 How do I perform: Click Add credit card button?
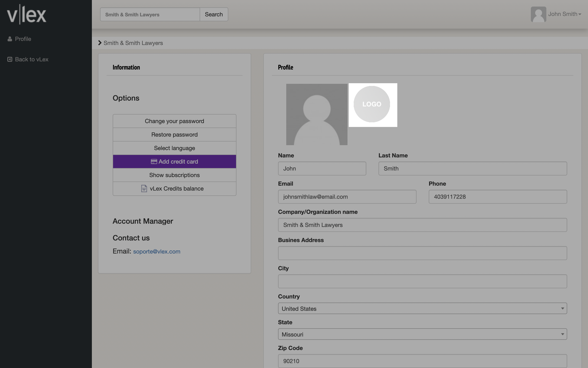(174, 162)
